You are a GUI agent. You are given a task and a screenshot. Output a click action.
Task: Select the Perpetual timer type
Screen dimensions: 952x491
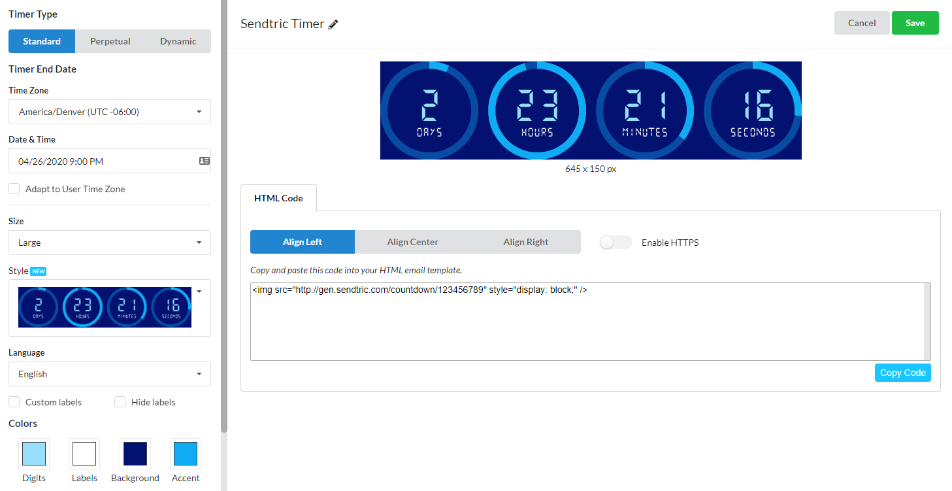click(110, 41)
